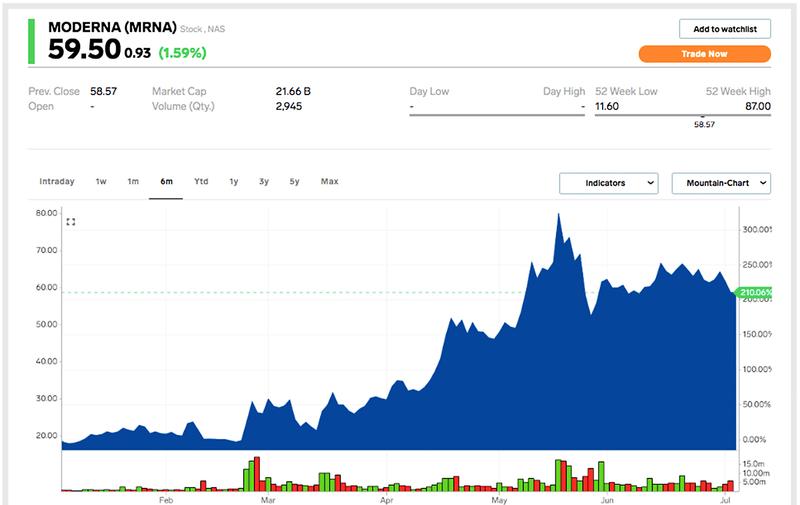
Task: Click the Stock, NAS label
Action: click(x=203, y=29)
